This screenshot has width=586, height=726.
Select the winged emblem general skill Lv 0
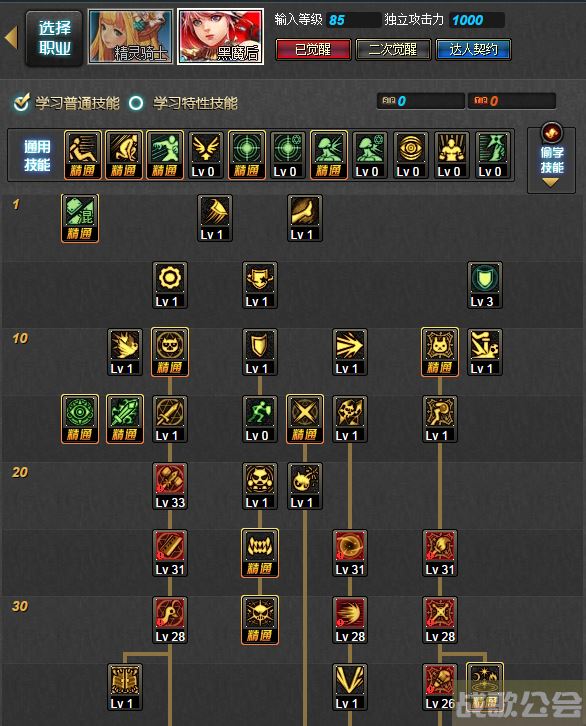coord(206,155)
